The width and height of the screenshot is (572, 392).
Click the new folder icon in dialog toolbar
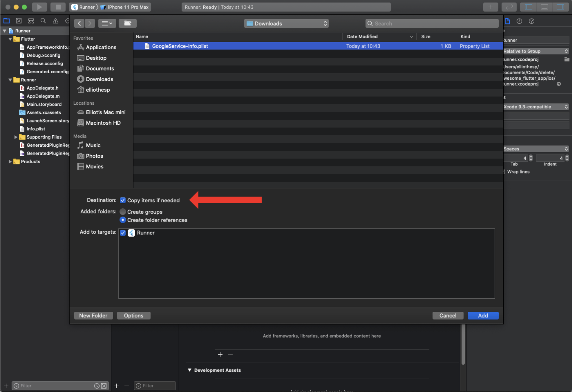coord(128,23)
